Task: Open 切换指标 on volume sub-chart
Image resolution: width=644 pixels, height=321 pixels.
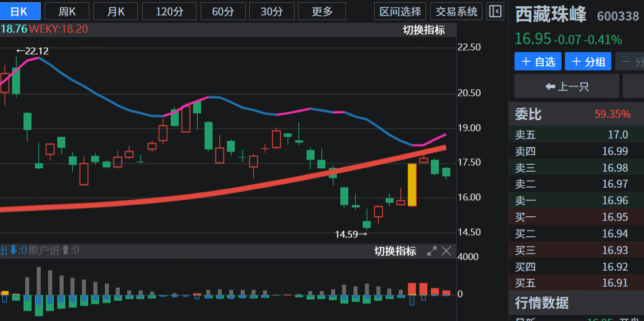Action: [x=395, y=251]
